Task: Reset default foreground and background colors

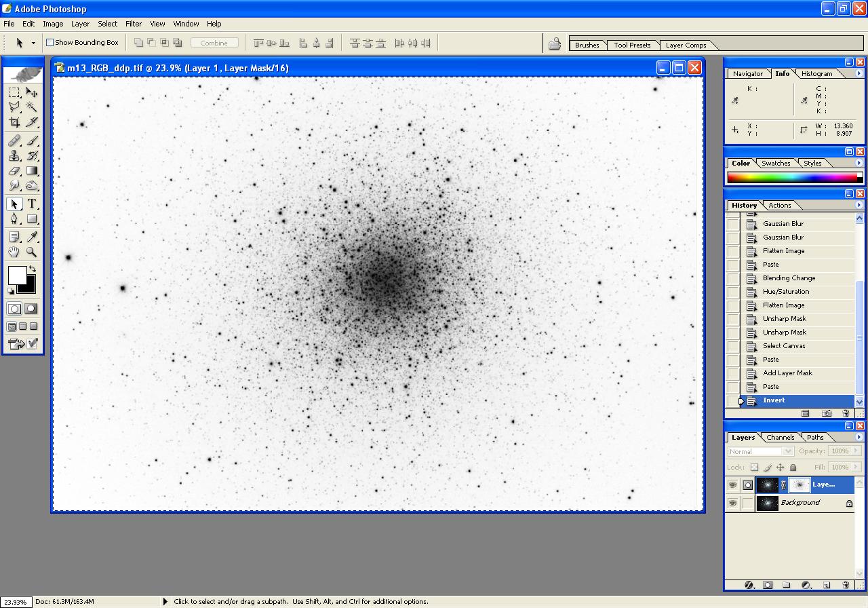Action: [x=11, y=290]
